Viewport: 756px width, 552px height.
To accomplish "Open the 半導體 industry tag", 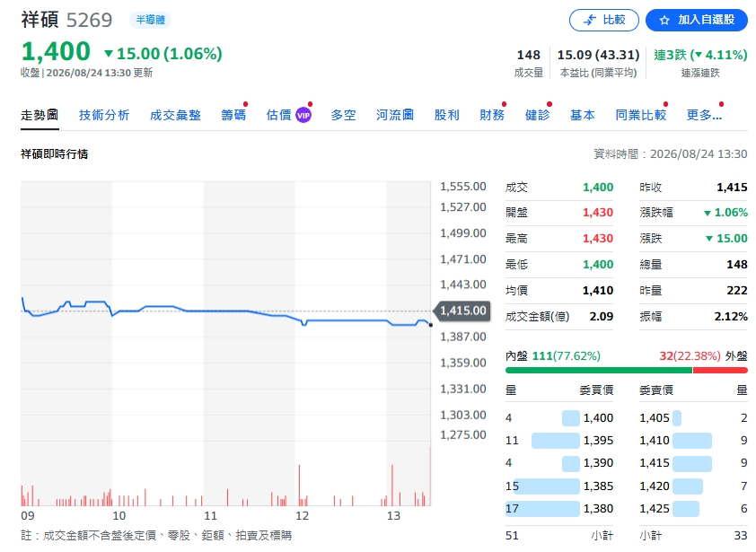I will (151, 20).
